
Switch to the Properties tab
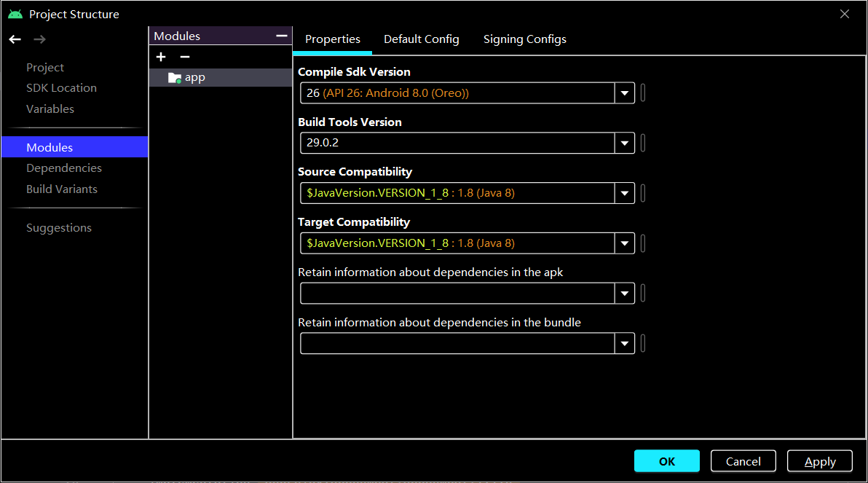pyautogui.click(x=333, y=39)
